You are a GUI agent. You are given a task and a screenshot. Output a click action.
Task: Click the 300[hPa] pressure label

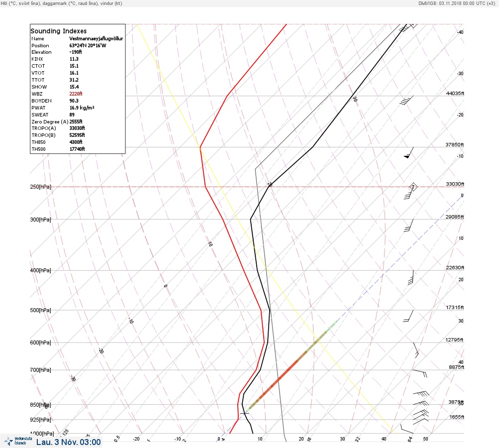pos(40,220)
